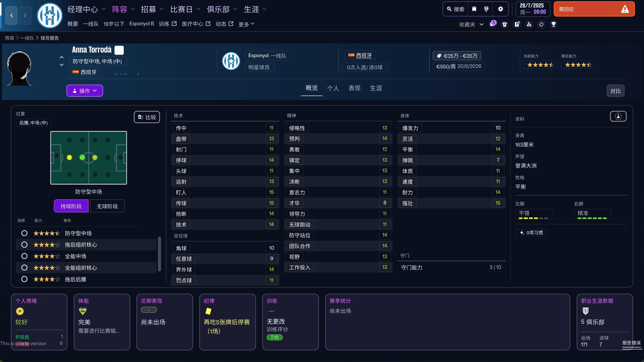The height and width of the screenshot is (362, 644).
Task: Open the inbox icon showing 5 notifications
Action: click(x=492, y=24)
